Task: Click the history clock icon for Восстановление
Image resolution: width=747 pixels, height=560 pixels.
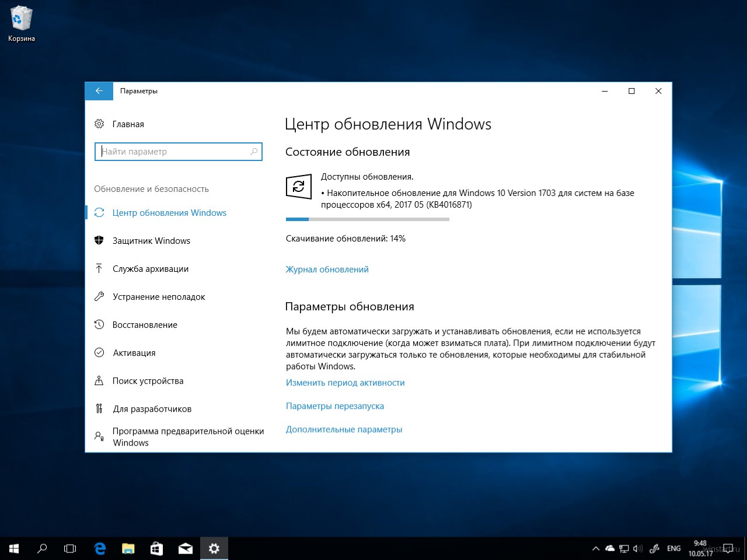Action: pyautogui.click(x=99, y=325)
